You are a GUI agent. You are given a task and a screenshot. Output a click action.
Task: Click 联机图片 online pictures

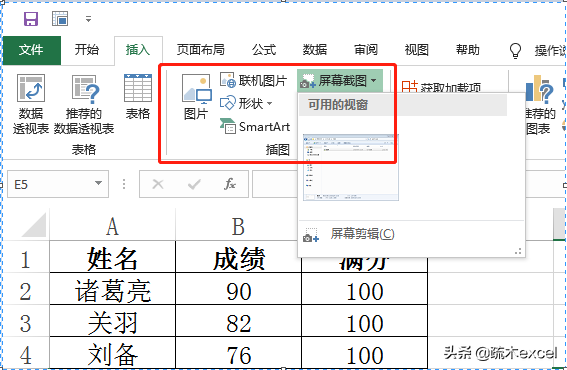tap(253, 81)
